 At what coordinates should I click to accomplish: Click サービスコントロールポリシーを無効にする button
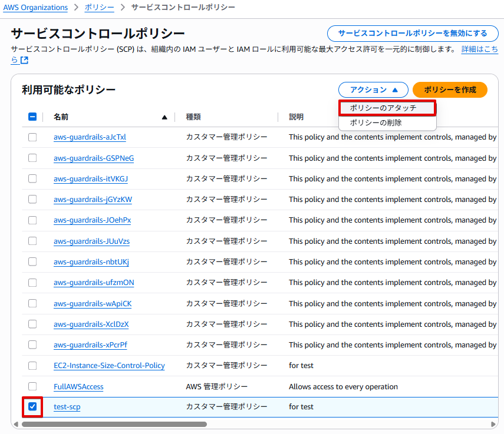point(413,34)
